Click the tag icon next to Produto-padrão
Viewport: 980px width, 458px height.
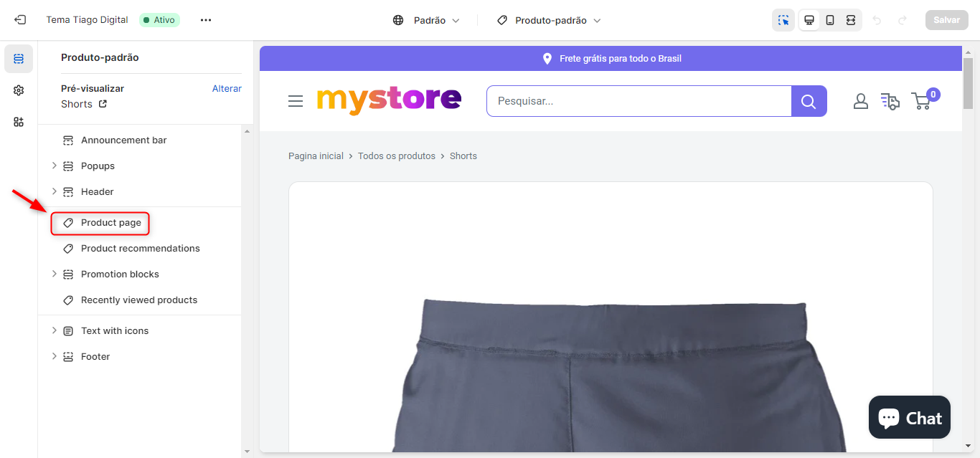pos(502,21)
